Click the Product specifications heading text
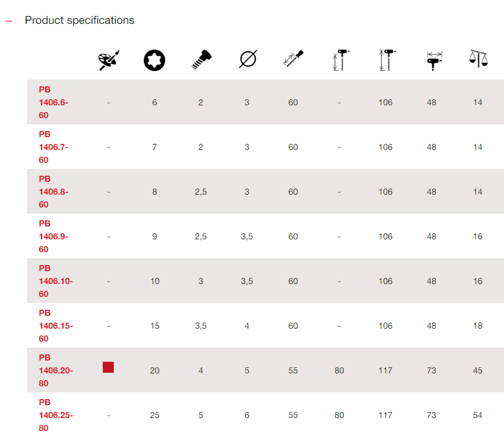This screenshot has height=445, width=504. tap(80, 20)
